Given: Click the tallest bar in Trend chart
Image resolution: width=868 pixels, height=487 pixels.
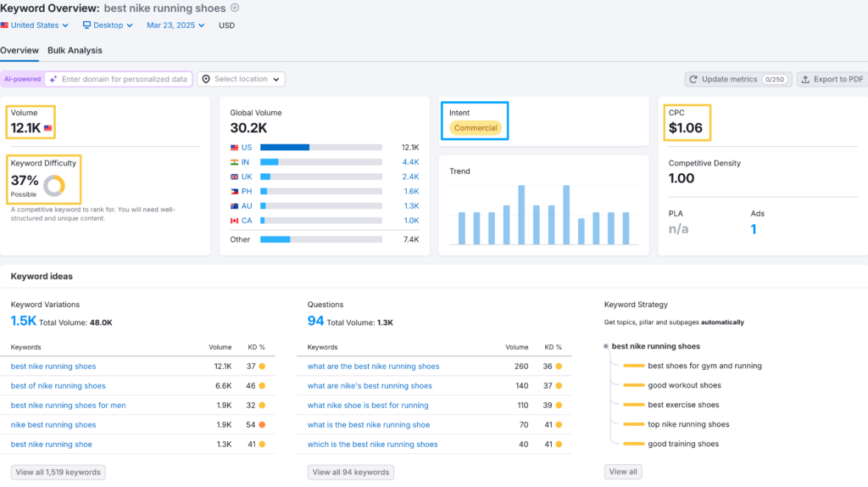Looking at the screenshot, I should pos(521,215).
